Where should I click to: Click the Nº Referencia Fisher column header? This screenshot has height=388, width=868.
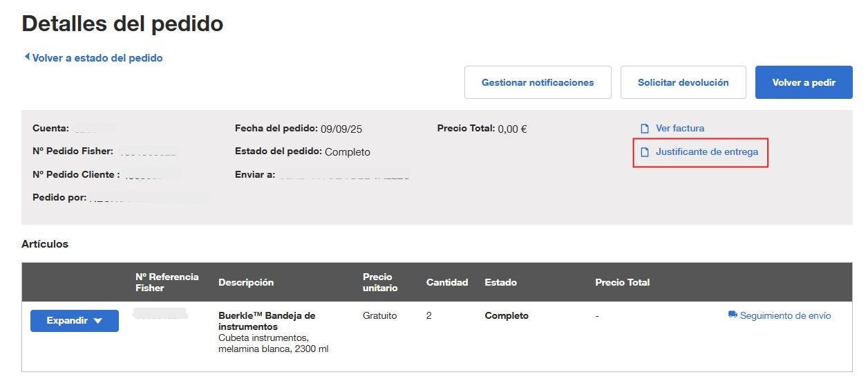tap(167, 282)
